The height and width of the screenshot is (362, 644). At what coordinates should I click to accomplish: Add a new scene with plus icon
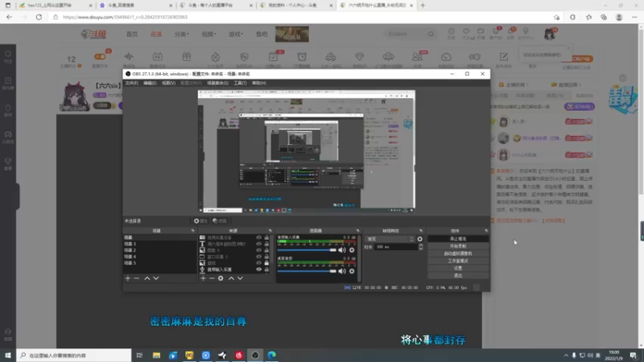128,278
